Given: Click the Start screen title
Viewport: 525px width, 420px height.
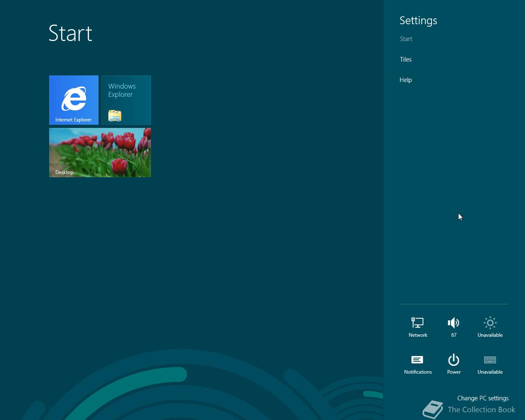Looking at the screenshot, I should pyautogui.click(x=70, y=34).
